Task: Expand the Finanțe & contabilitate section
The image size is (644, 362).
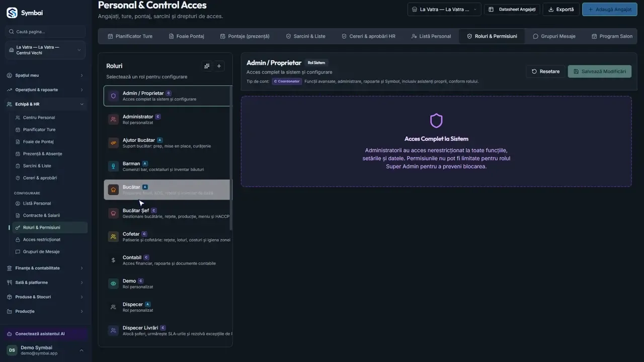Action: (46, 268)
